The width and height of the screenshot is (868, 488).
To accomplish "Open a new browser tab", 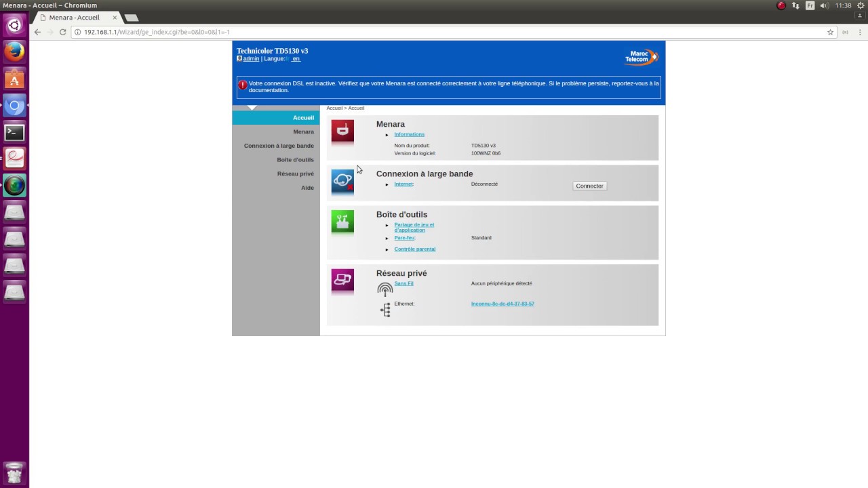I will 132,18.
